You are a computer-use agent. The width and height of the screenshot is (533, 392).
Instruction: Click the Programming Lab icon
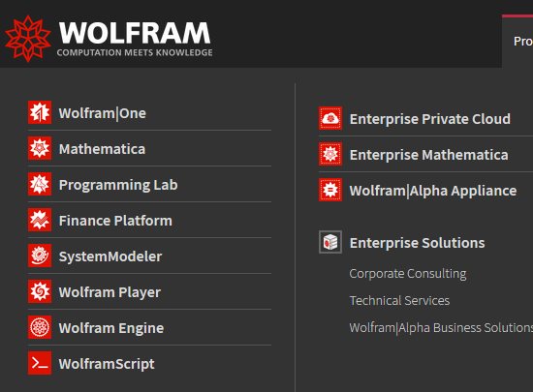point(40,184)
